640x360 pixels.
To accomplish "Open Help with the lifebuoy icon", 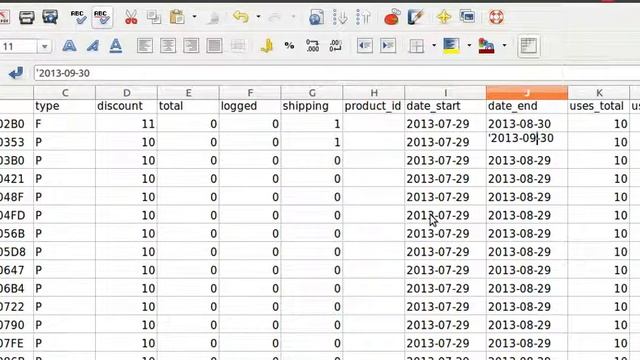I will [x=496, y=17].
